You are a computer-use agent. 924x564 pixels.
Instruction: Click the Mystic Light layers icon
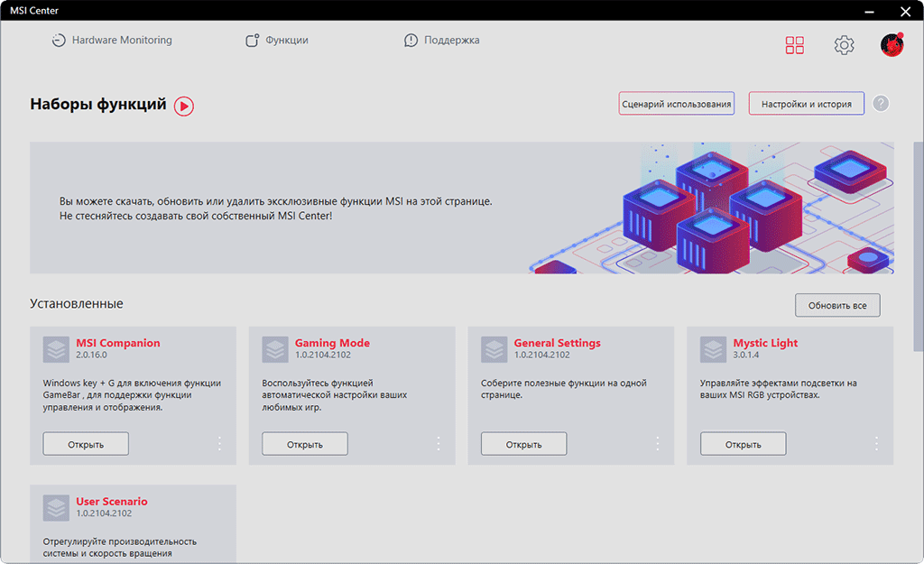(713, 349)
